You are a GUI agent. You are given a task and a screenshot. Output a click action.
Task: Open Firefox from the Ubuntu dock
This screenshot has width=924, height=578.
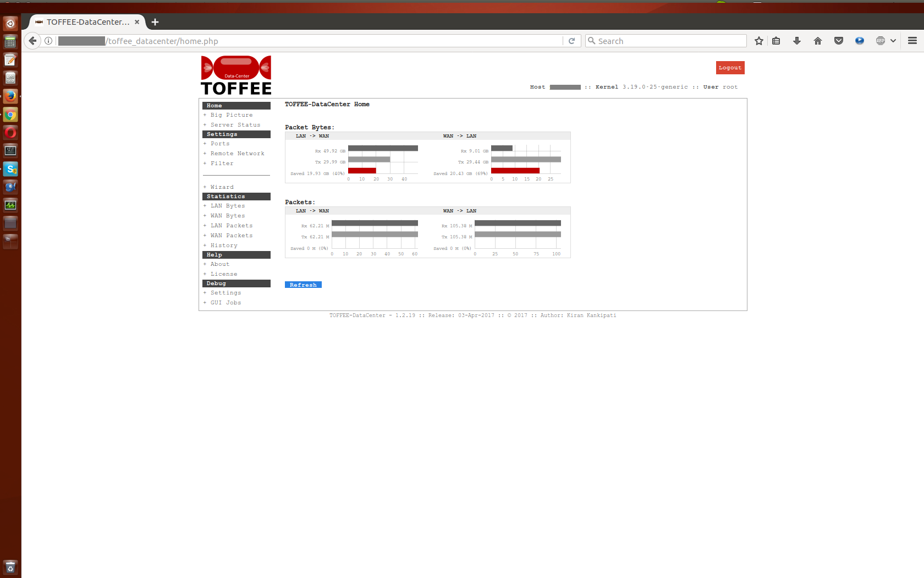10,96
